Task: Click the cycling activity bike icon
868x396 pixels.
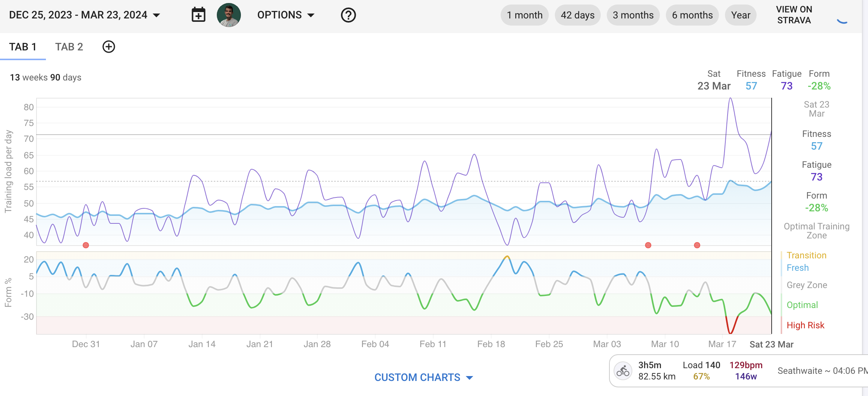Action: coord(623,371)
